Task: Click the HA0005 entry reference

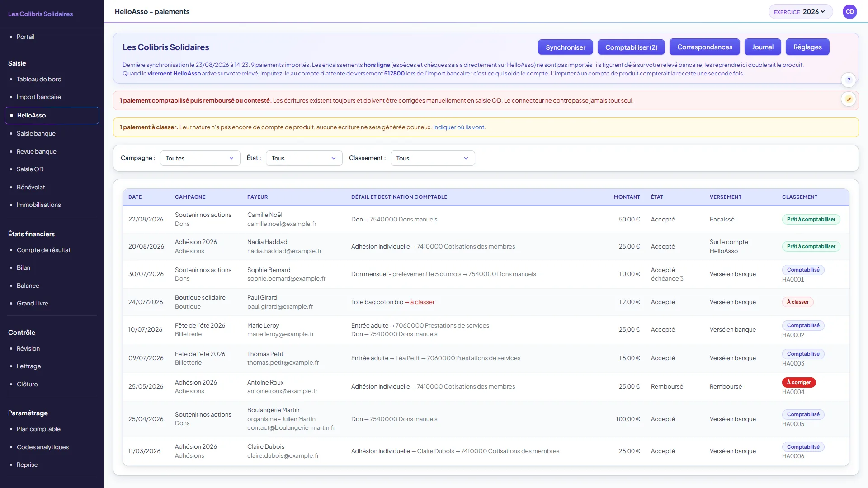Action: click(793, 424)
